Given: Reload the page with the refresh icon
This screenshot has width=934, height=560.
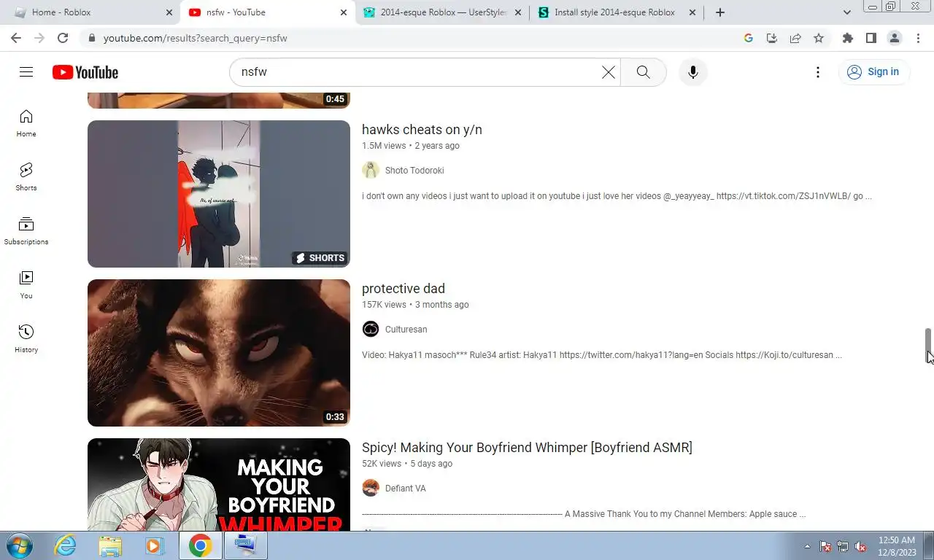Looking at the screenshot, I should click(63, 38).
